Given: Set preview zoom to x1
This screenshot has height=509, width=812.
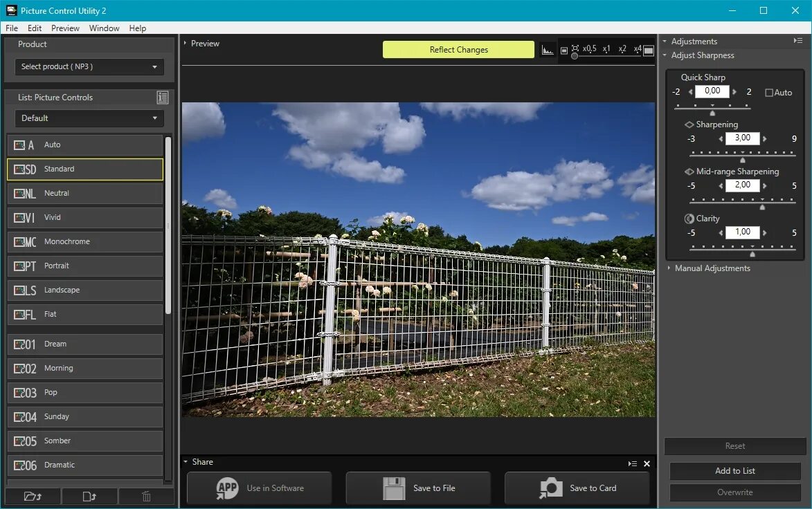Looking at the screenshot, I should click(x=606, y=48).
